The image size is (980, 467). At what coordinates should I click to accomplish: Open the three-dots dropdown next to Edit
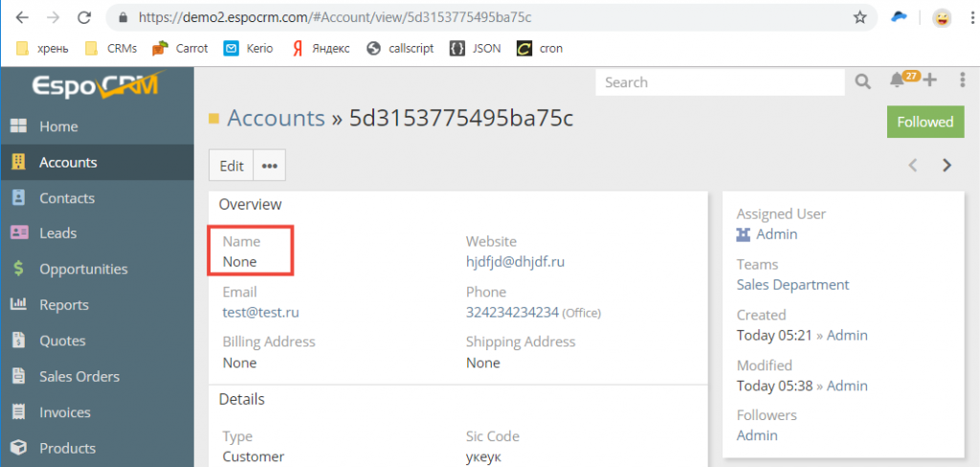click(269, 166)
